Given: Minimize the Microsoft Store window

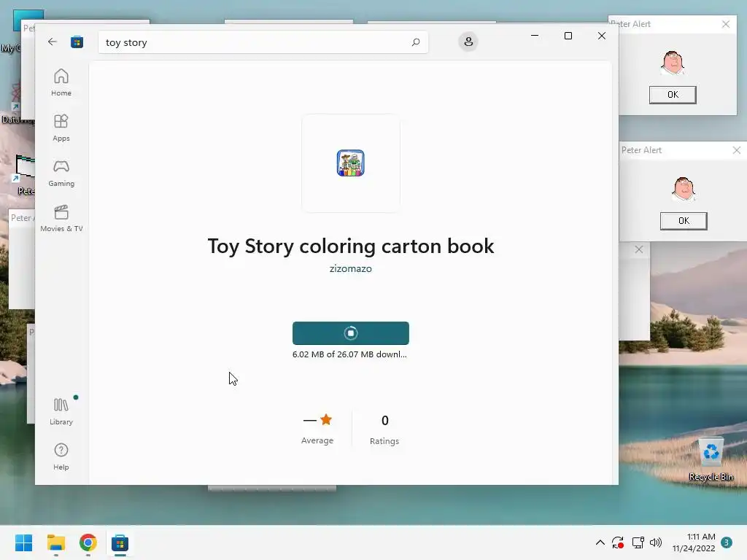Looking at the screenshot, I should click(535, 36).
